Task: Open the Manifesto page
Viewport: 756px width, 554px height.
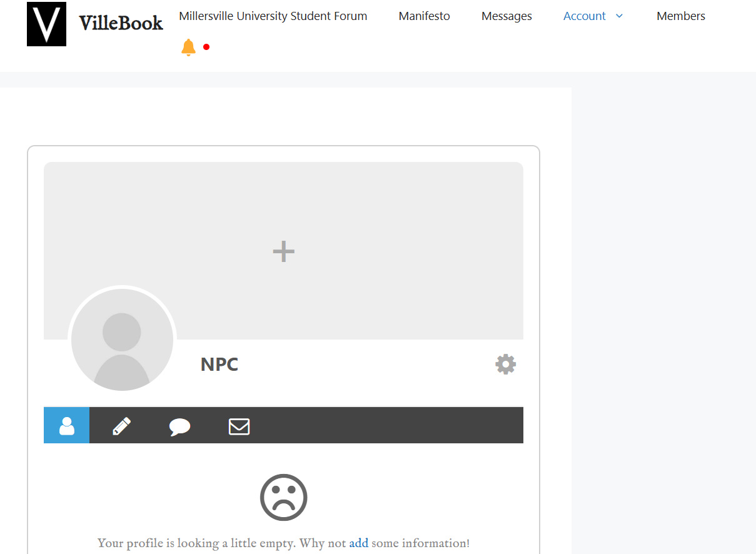Action: point(425,16)
